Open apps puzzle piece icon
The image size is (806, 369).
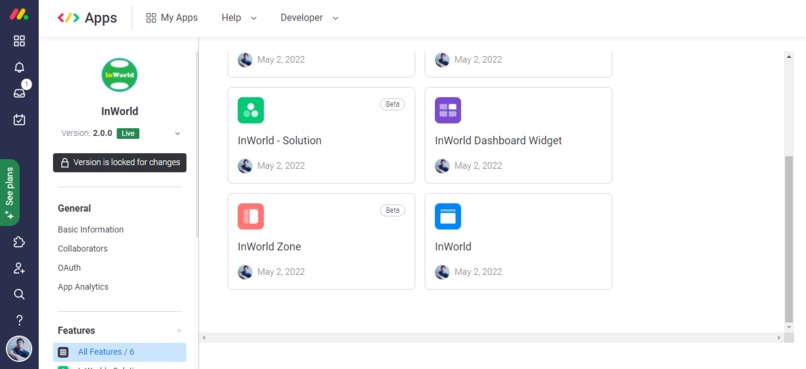pyautogui.click(x=19, y=242)
